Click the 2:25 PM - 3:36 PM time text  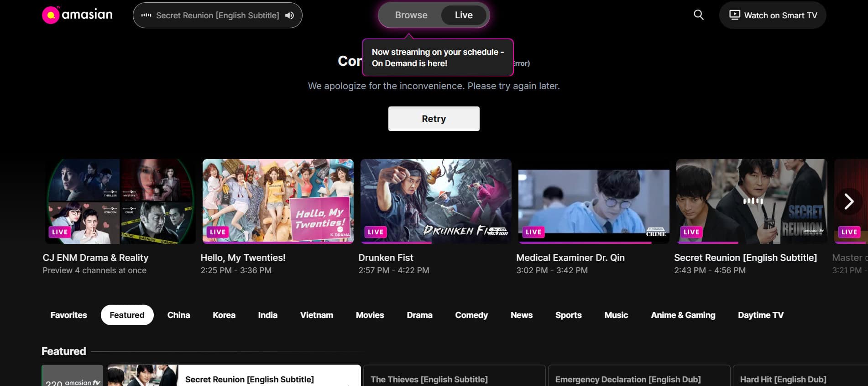pos(236,270)
